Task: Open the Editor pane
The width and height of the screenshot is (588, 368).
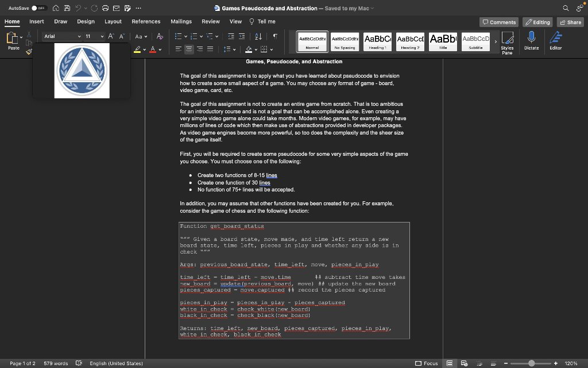Action: [x=555, y=41]
